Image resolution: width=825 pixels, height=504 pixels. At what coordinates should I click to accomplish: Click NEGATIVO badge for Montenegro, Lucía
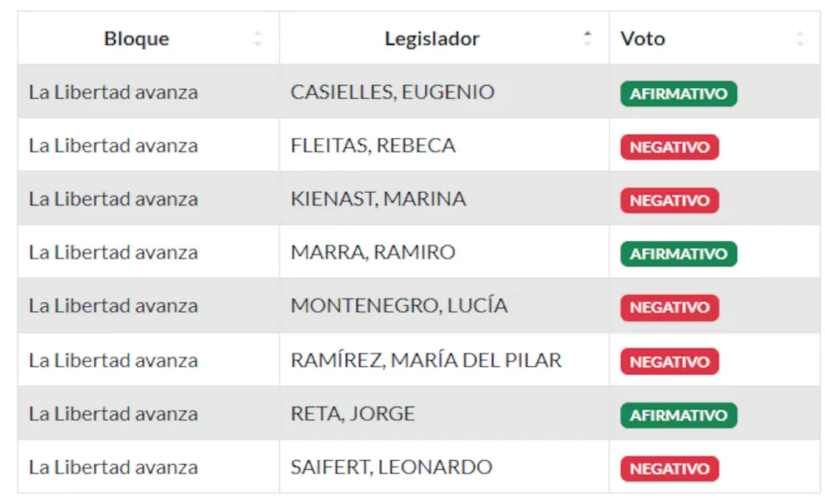pyautogui.click(x=669, y=308)
